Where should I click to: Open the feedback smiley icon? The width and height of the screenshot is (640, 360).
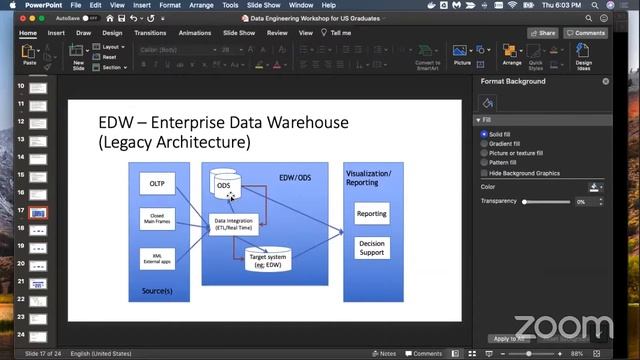tap(604, 18)
